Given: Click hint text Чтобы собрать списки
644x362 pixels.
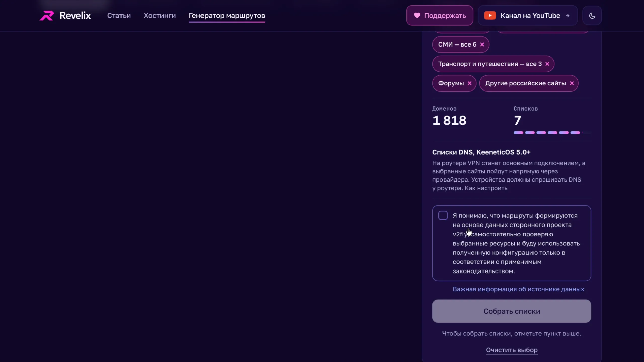Looking at the screenshot, I should 512,333.
